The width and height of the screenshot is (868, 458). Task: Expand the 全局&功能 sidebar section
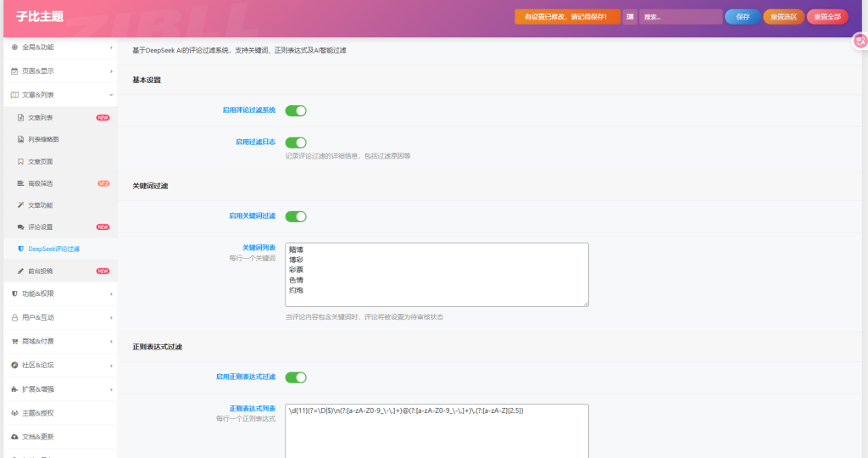(58, 47)
